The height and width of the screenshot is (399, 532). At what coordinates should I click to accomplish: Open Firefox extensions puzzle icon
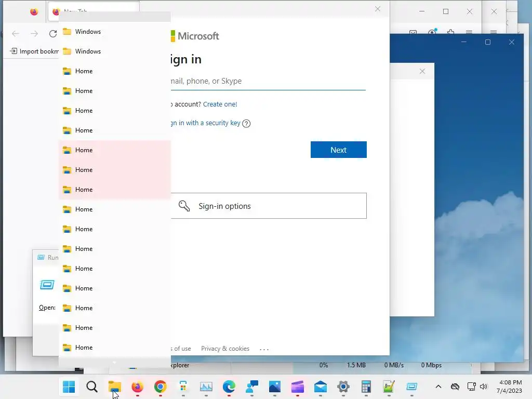450,33
